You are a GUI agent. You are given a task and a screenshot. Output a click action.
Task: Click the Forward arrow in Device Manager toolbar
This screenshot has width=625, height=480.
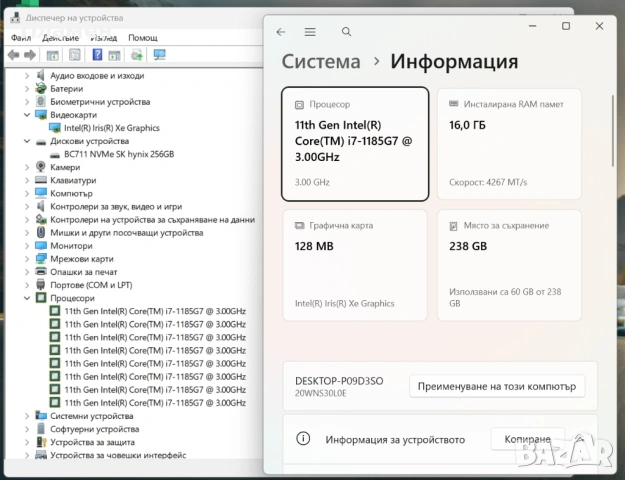click(30, 55)
